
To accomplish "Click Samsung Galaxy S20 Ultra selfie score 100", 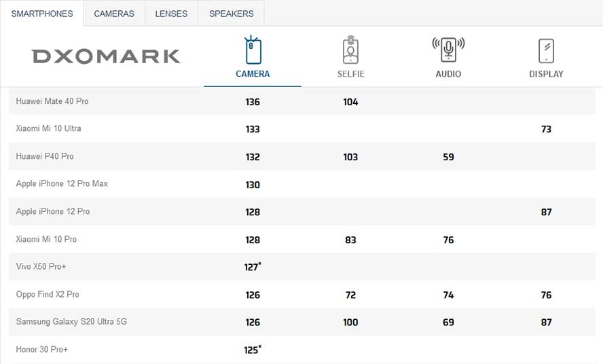I will 350,323.
